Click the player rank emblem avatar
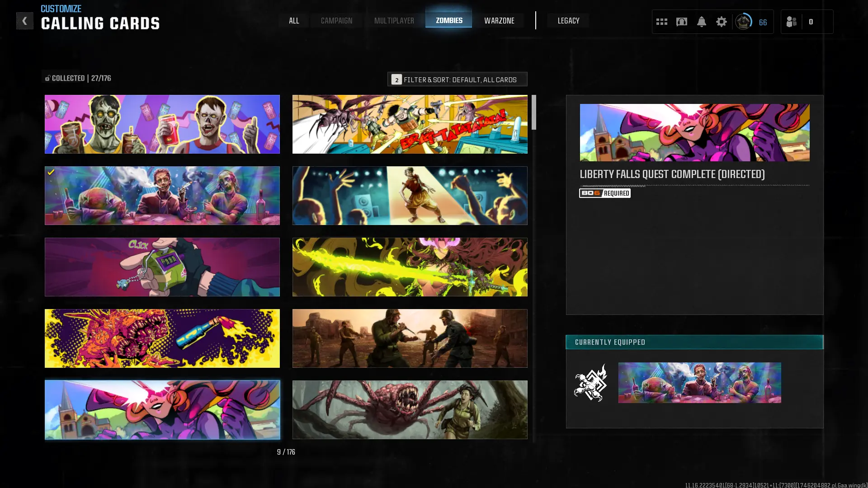The width and height of the screenshot is (868, 488). [x=743, y=22]
